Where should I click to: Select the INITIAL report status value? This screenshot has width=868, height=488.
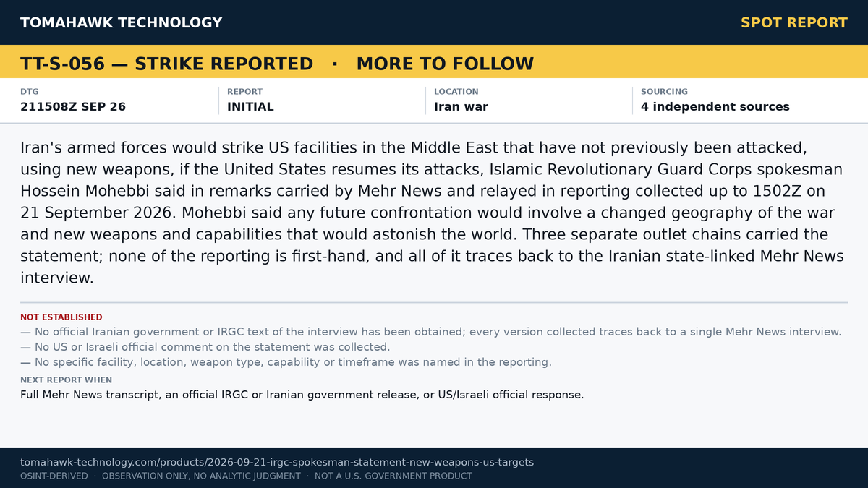(x=250, y=107)
